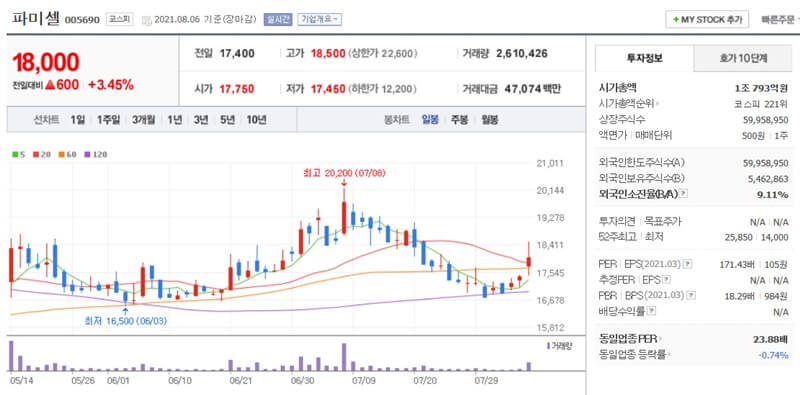Click the 거래대금 value 47,074 백만
The image size is (800, 395).
tap(533, 89)
